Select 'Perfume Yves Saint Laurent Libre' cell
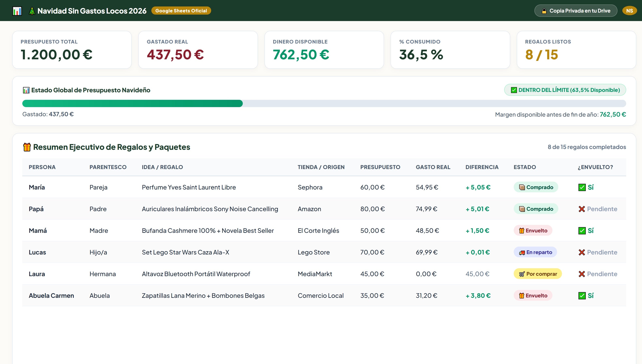 (x=189, y=187)
